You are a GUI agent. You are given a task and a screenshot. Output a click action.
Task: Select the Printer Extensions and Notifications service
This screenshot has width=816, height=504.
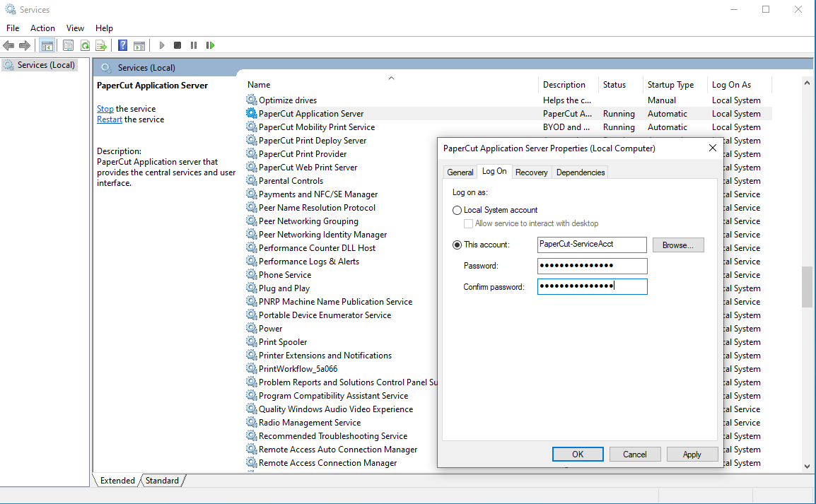[325, 356]
